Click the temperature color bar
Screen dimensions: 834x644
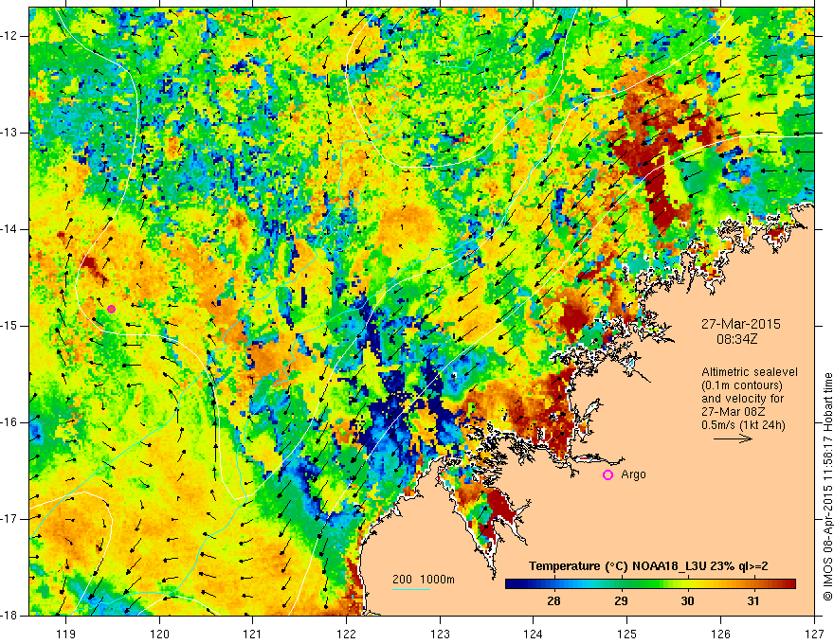(650, 584)
